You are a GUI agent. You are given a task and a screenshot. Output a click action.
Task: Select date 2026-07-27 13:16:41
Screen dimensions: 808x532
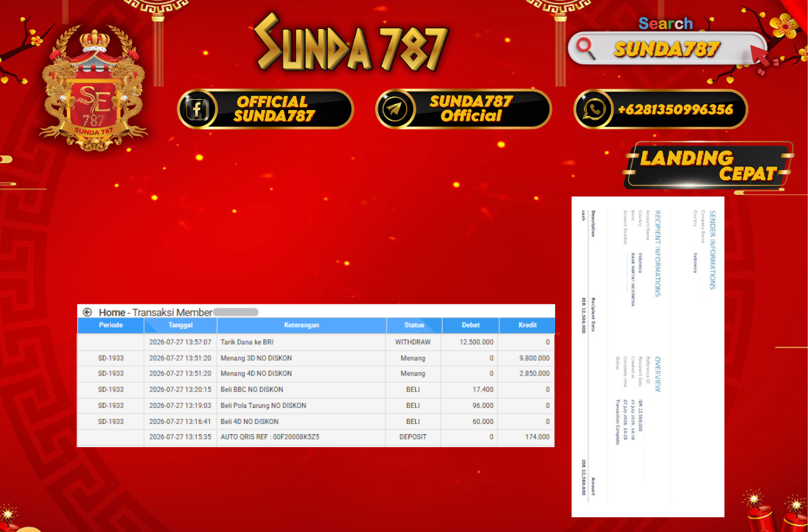point(180,421)
